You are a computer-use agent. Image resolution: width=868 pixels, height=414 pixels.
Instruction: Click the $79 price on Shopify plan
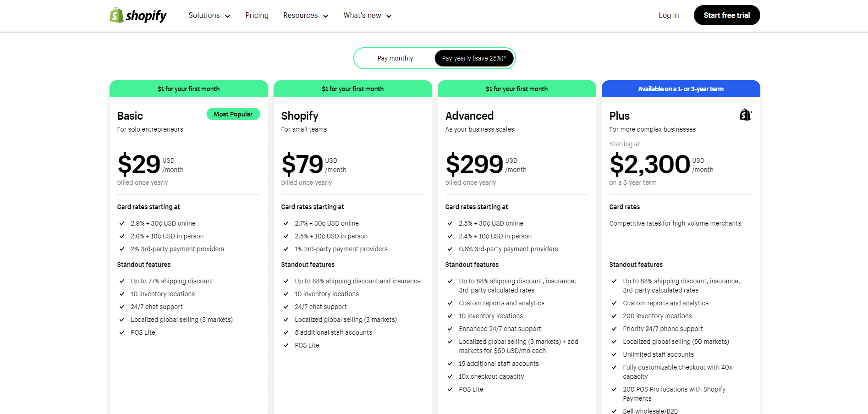pyautogui.click(x=302, y=164)
